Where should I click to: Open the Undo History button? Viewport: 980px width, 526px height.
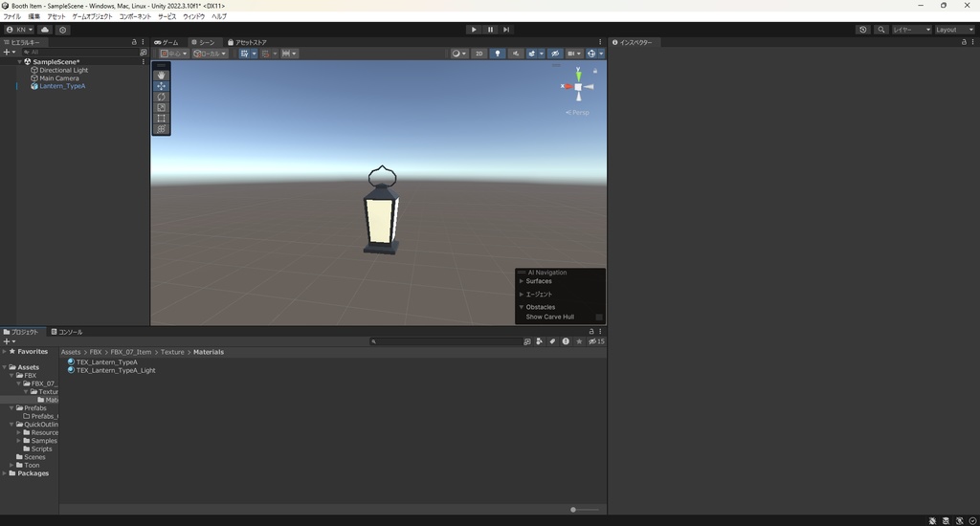[x=863, y=30]
